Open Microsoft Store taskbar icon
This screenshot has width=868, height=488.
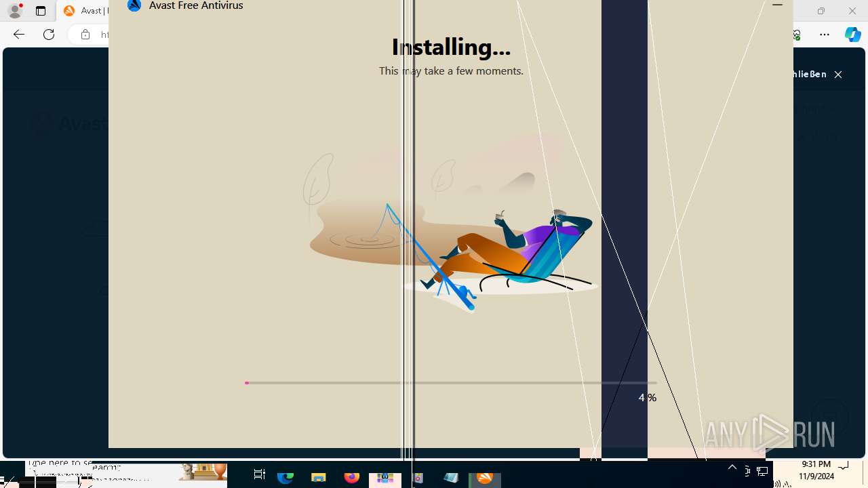(x=384, y=476)
